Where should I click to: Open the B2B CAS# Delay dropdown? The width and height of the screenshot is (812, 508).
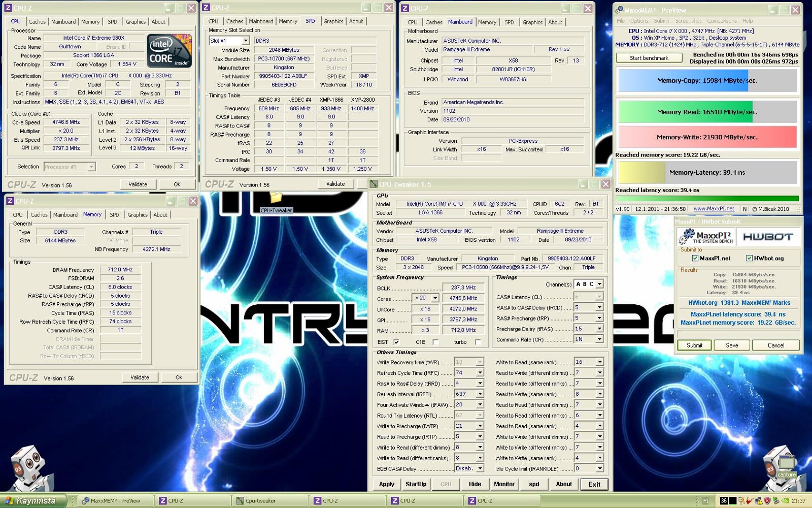480,469
